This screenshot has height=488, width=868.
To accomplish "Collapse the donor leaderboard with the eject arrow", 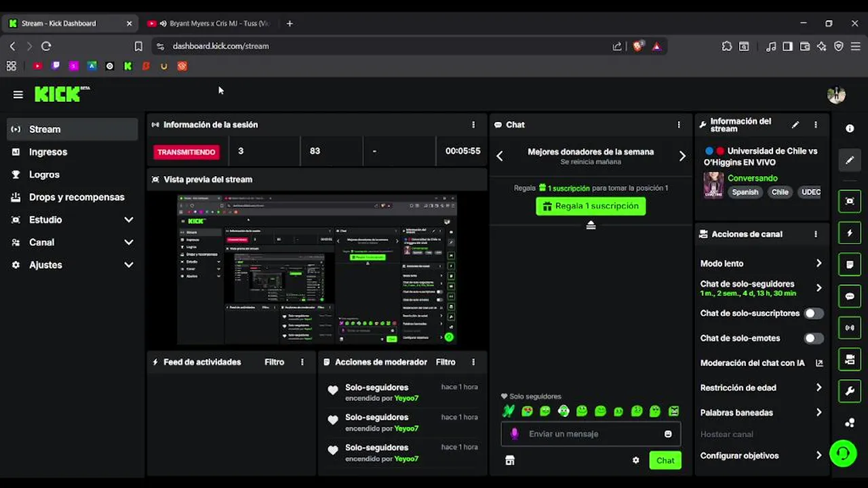I will (x=591, y=225).
